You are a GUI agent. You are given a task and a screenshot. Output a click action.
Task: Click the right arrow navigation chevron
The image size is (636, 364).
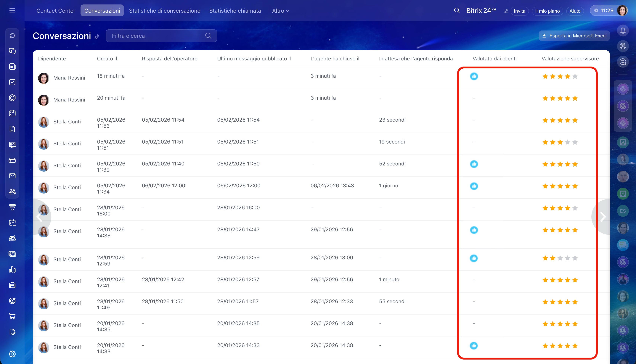603,217
